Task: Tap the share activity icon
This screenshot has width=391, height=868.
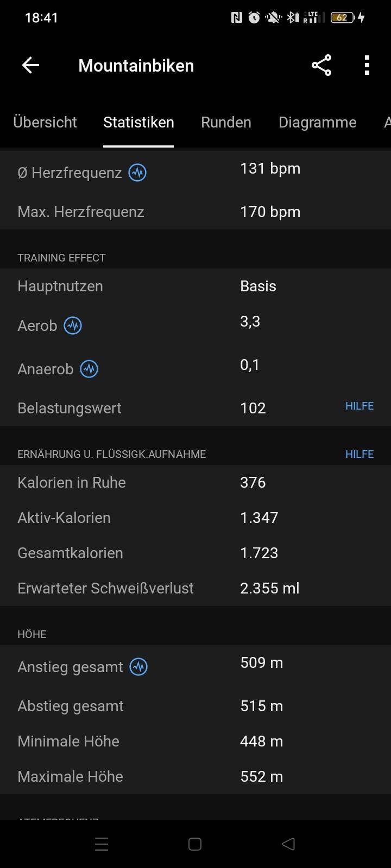Action: [321, 66]
